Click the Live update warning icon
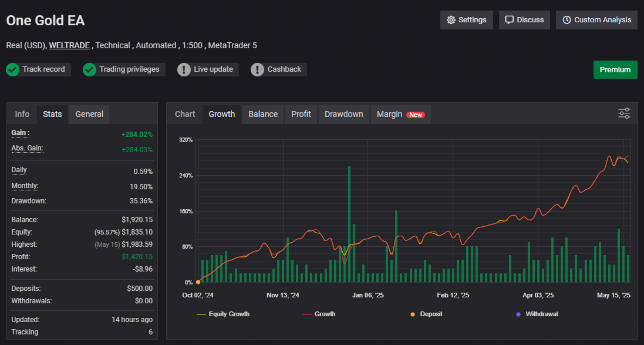644x345 pixels. click(184, 69)
